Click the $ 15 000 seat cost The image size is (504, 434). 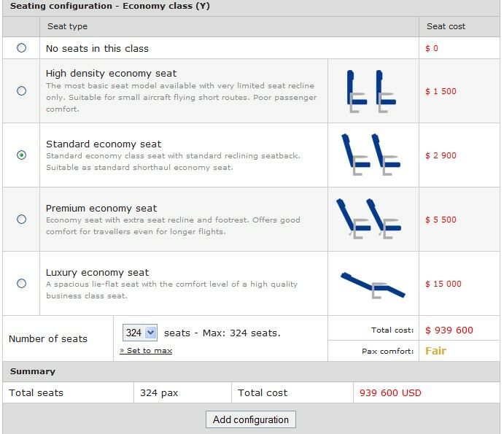(x=443, y=284)
